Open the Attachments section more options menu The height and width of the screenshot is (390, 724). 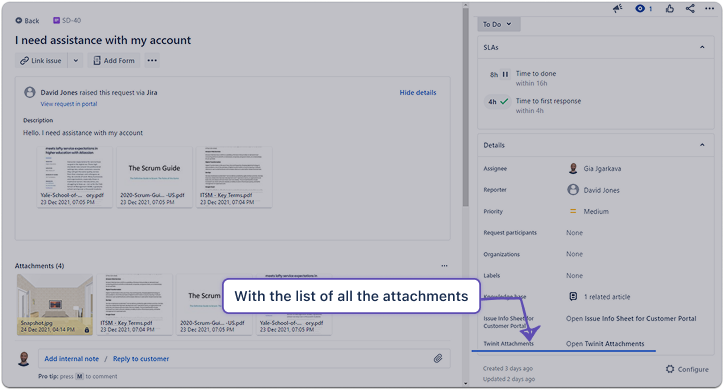444,266
